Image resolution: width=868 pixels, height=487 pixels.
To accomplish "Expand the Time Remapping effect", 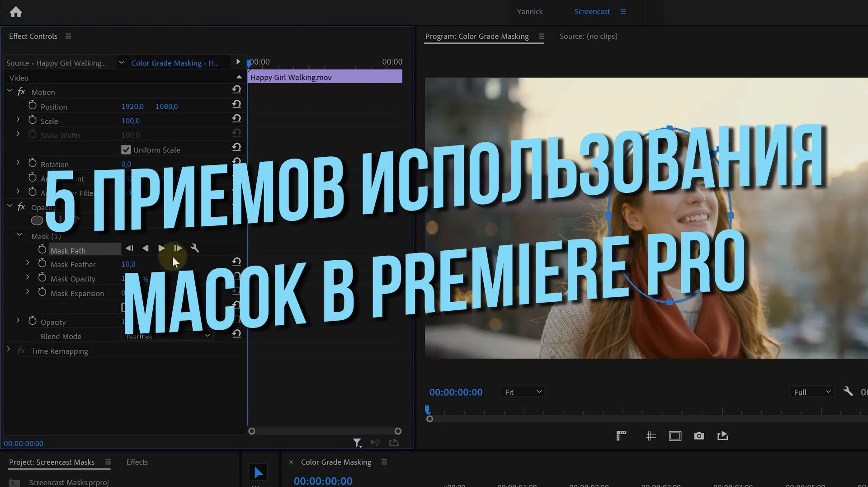I will pos(8,349).
